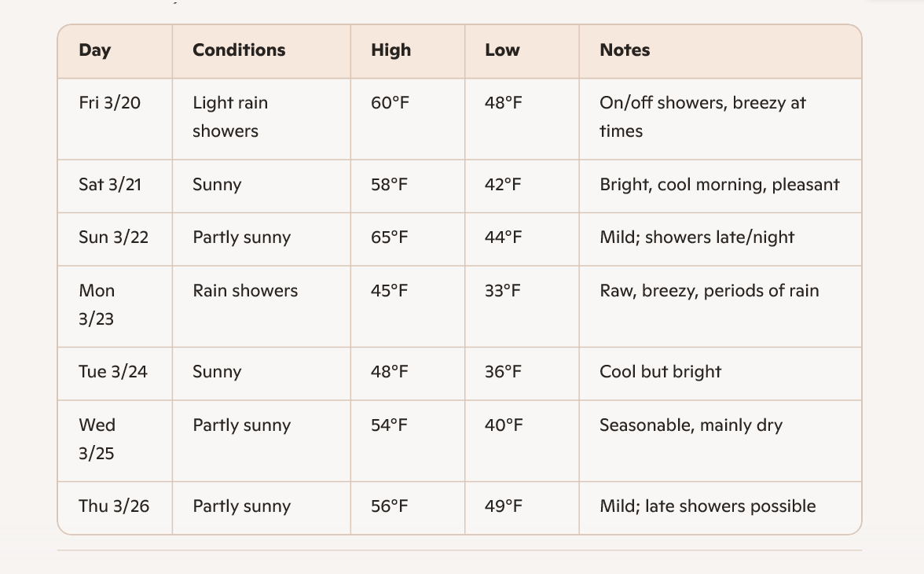The height and width of the screenshot is (574, 924).
Task: Click the note about on/off showers
Action: tap(702, 117)
